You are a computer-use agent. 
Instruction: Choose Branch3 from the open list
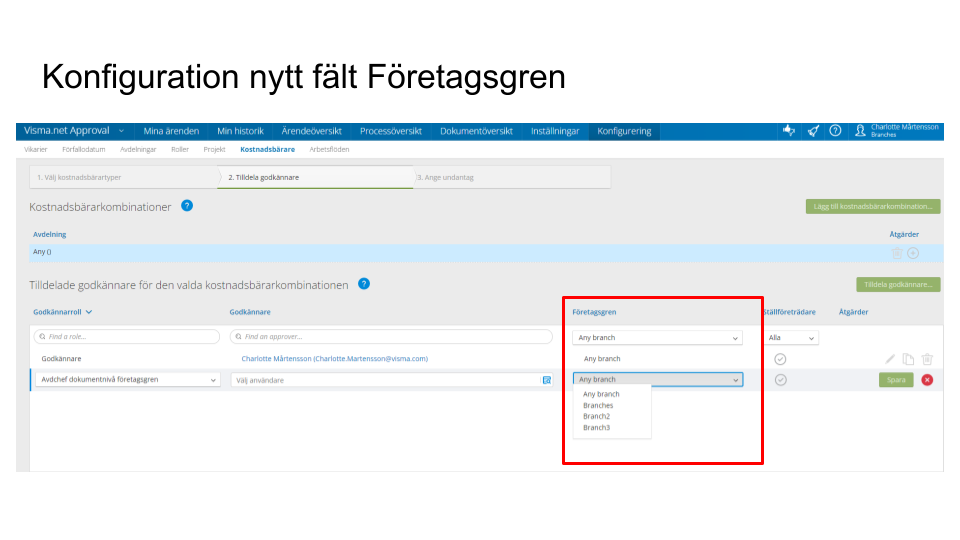(596, 427)
